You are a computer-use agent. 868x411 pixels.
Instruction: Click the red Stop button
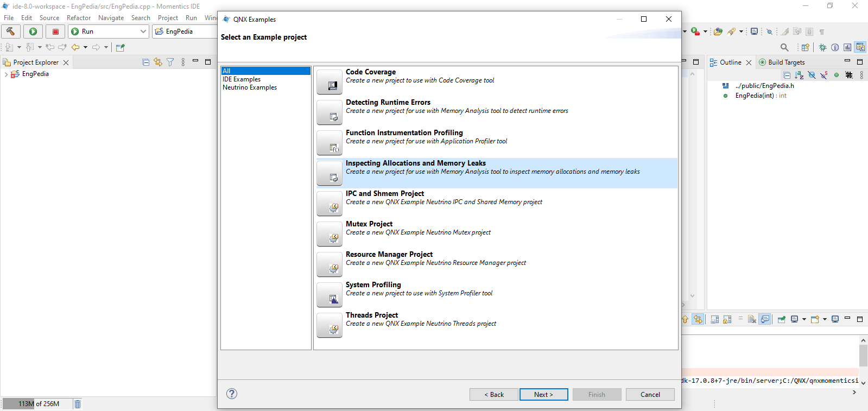coord(55,31)
